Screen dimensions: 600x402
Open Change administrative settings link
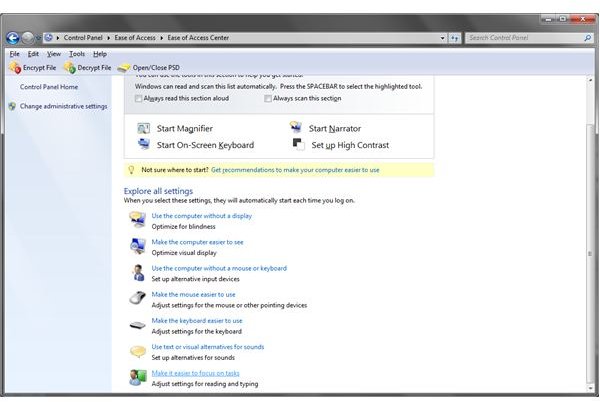64,106
